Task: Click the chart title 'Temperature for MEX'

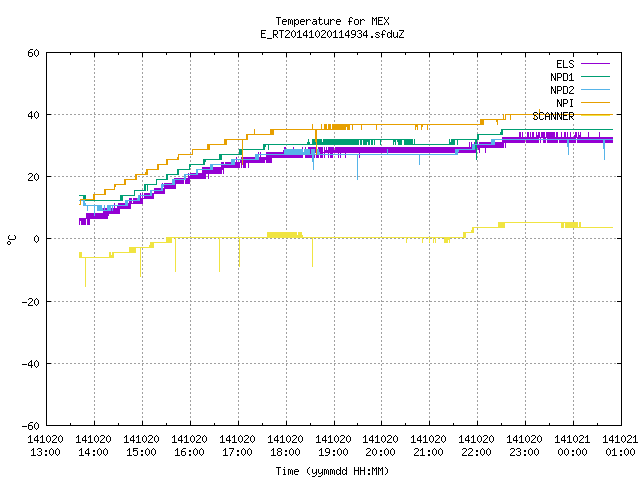Action: [332, 21]
